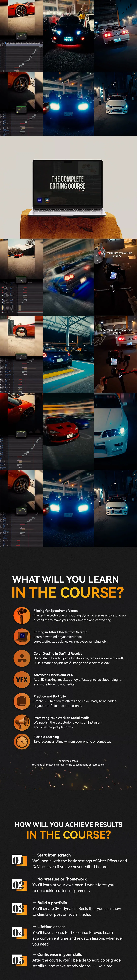
Task: Click the 04 badge beside Lifetime access
Action: (19, 933)
